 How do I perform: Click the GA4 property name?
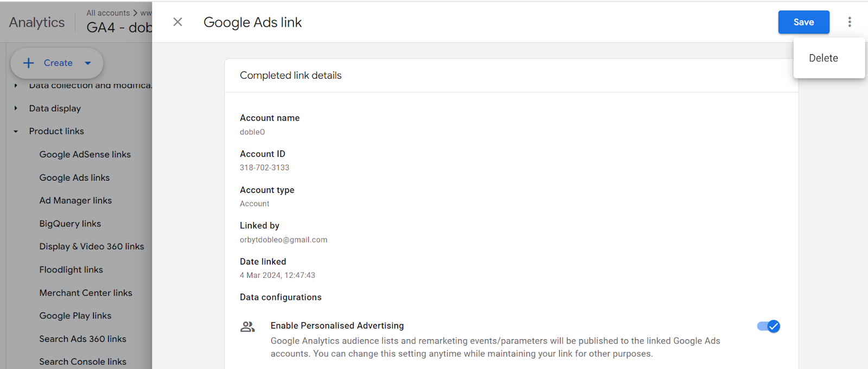pos(119,28)
